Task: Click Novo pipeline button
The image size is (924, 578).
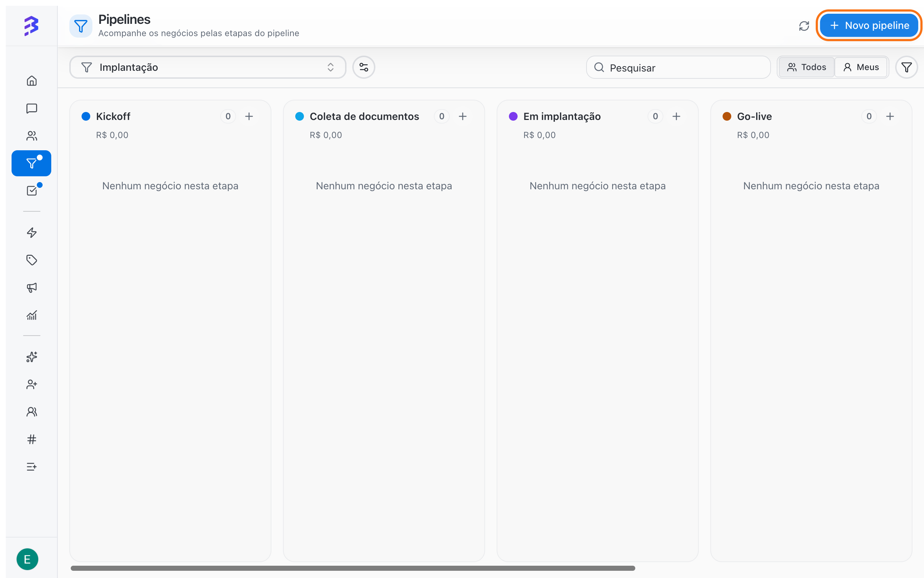Action: click(x=869, y=26)
